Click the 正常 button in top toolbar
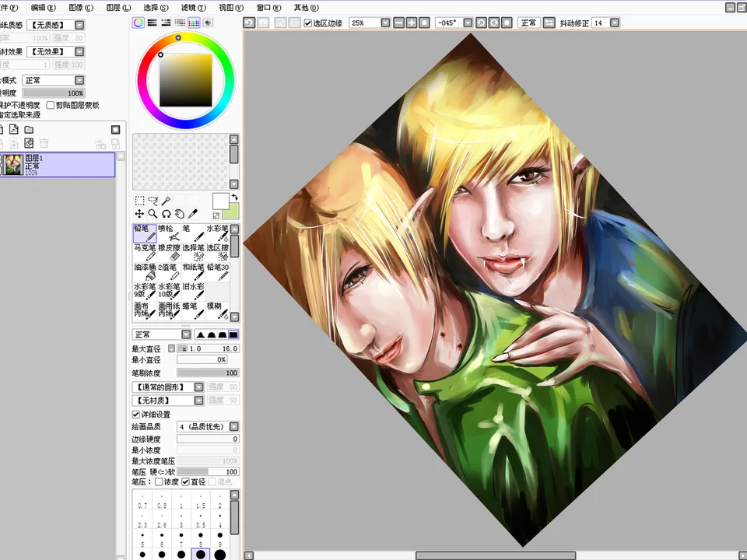 528,23
